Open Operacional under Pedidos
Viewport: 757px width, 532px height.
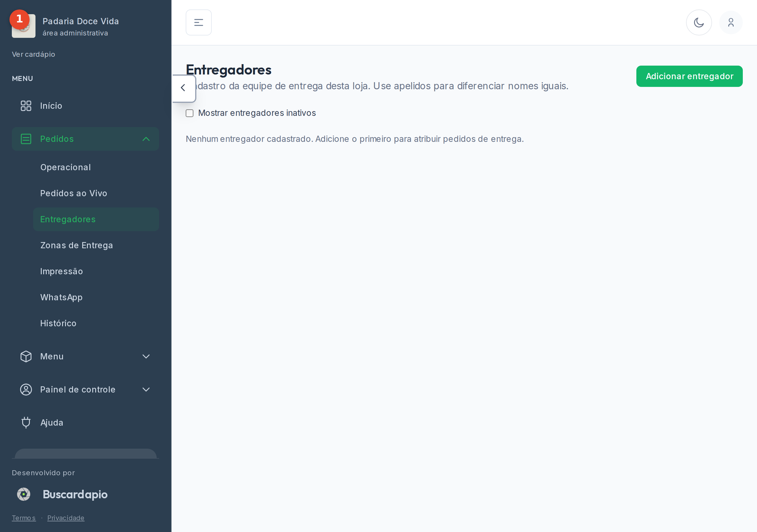(96, 167)
